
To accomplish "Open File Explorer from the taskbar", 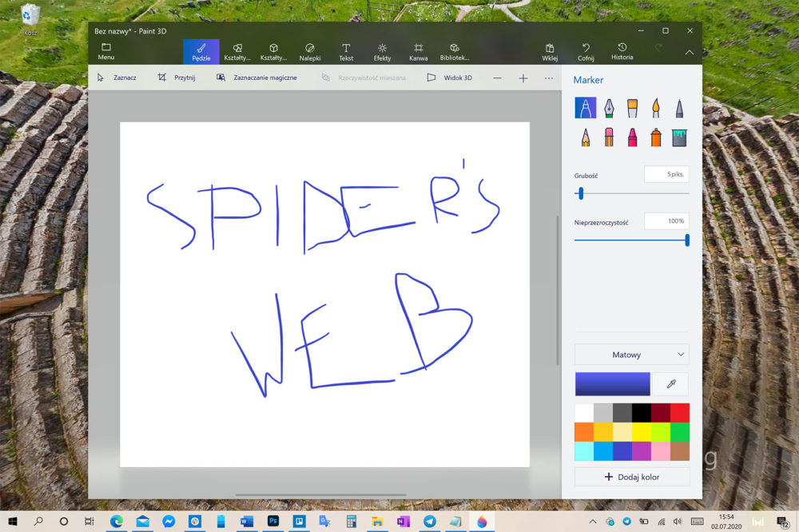I will [x=377, y=521].
